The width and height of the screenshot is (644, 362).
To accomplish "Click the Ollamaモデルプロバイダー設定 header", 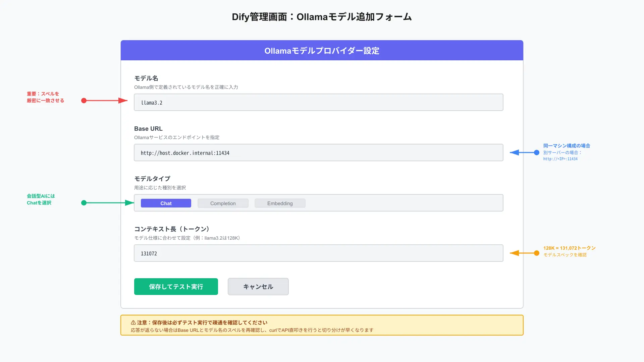I will point(322,51).
